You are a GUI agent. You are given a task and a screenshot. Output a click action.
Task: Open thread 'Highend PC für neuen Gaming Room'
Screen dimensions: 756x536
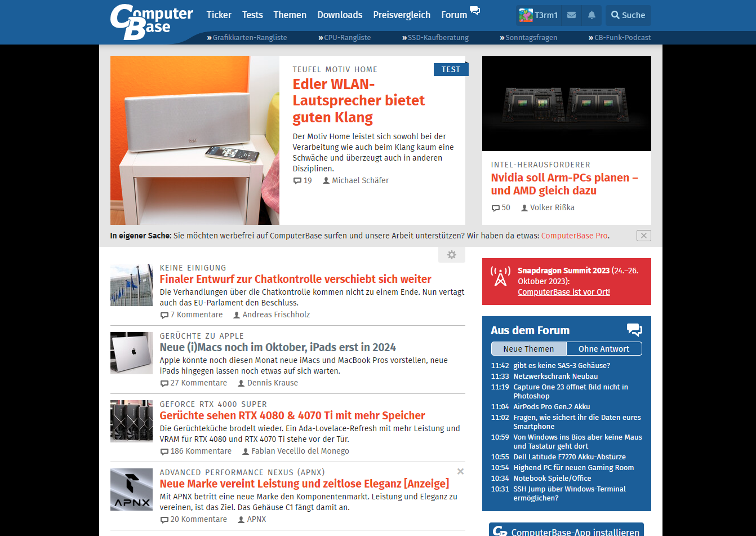(573, 467)
